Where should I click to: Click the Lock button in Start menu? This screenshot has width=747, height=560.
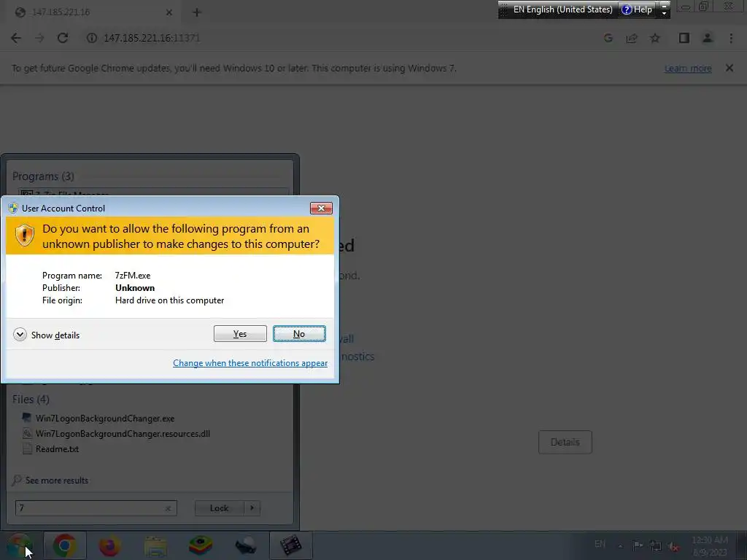coord(219,508)
